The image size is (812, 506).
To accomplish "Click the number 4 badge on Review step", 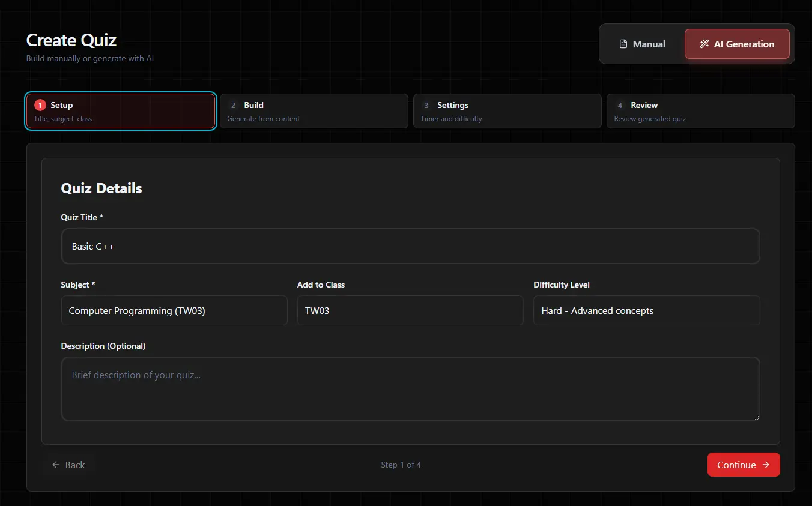I will tap(620, 106).
